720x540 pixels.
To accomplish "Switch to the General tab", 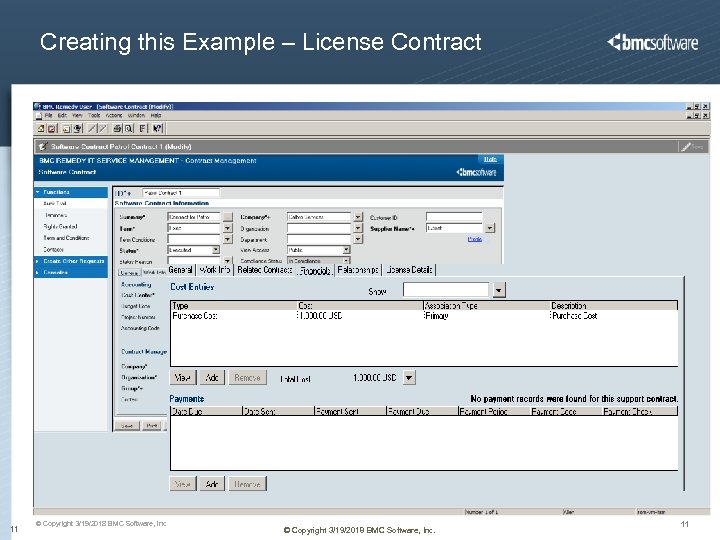I will pos(180,270).
